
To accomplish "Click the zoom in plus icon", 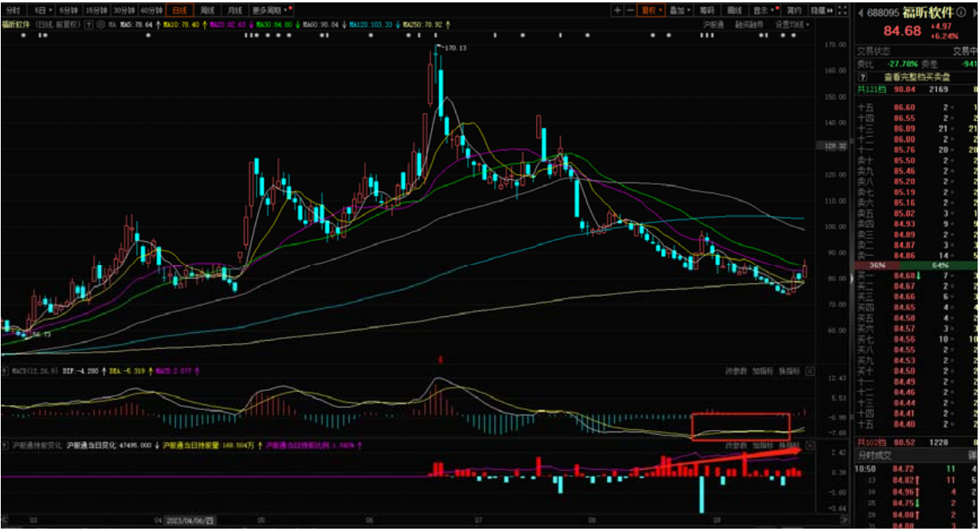I will click(x=617, y=10).
